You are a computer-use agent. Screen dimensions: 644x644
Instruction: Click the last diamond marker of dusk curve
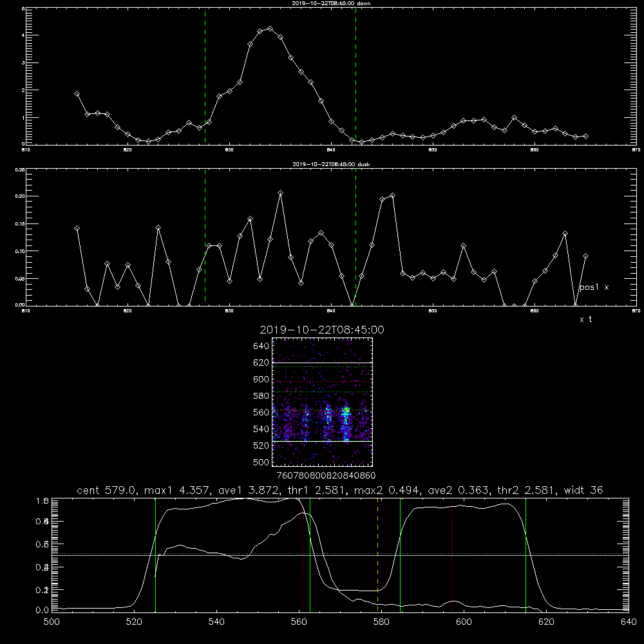pos(585,256)
